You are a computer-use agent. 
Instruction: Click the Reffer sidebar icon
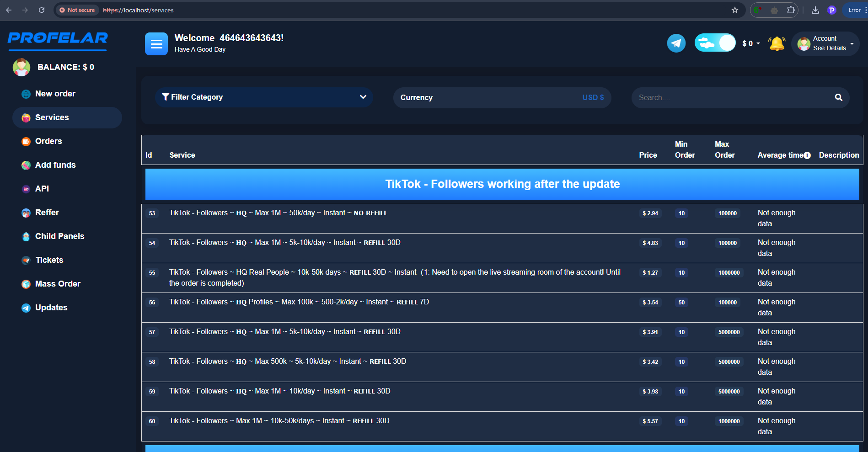pos(26,213)
